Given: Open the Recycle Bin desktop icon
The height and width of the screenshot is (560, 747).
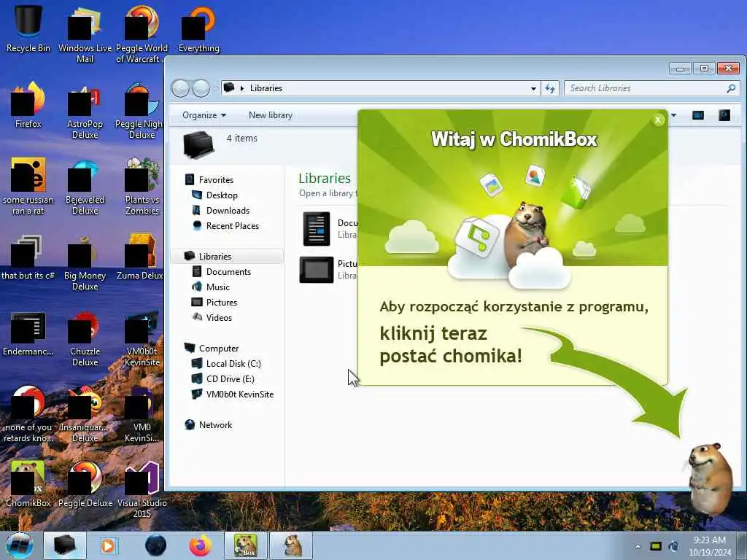Looking at the screenshot, I should pos(28,28).
